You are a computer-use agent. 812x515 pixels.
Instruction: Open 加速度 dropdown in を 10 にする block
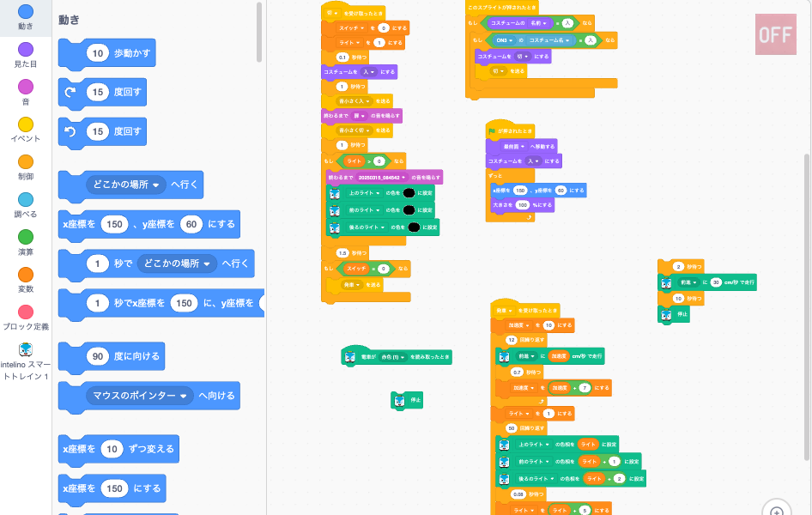pyautogui.click(x=518, y=325)
